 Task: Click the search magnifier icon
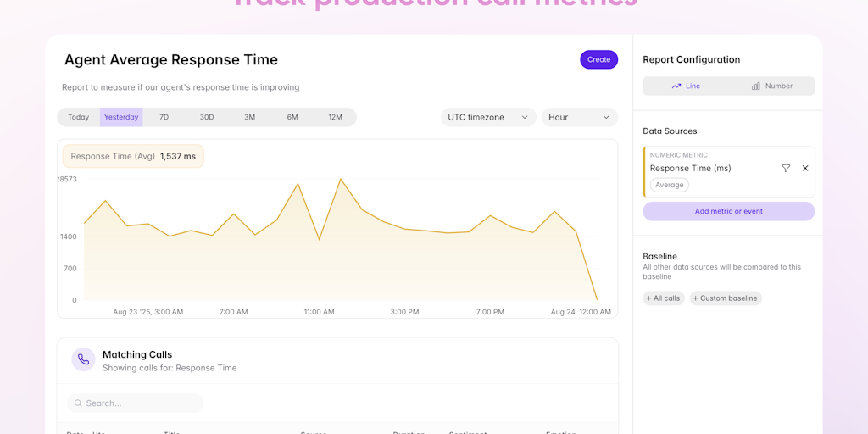point(78,403)
